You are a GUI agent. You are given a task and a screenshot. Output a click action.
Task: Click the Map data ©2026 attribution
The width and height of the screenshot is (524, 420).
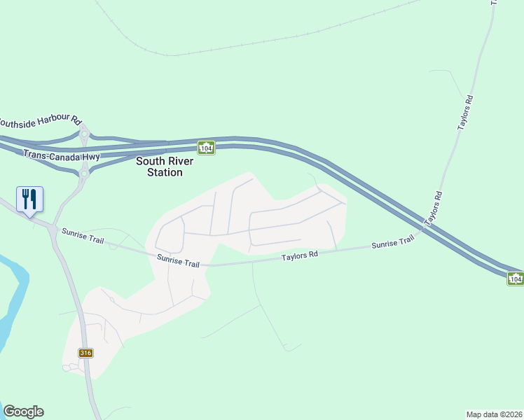495,414
